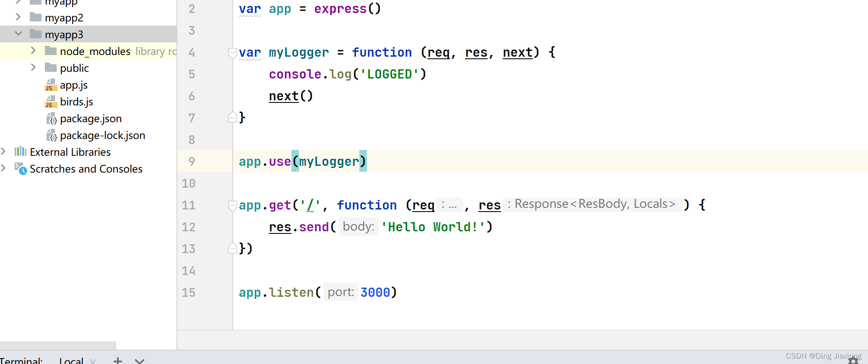Click the Scratches and Consoles icon

(x=21, y=168)
